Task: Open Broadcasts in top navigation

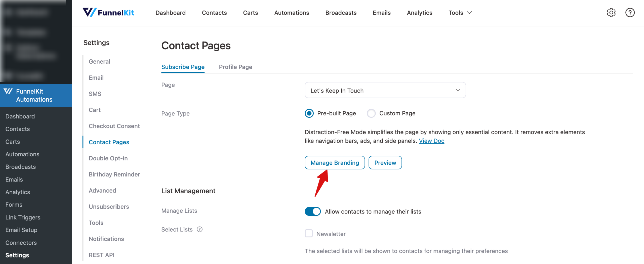Action: [x=341, y=13]
